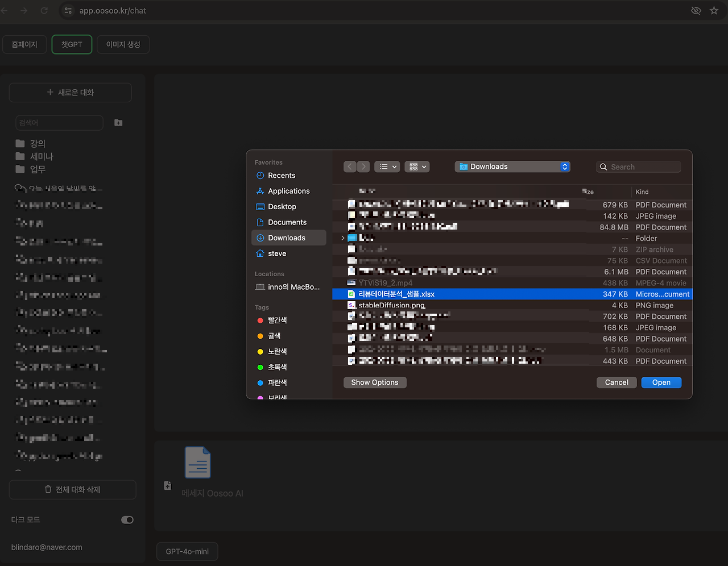This screenshot has width=728, height=566.
Task: Click the Open button
Action: pyautogui.click(x=661, y=382)
